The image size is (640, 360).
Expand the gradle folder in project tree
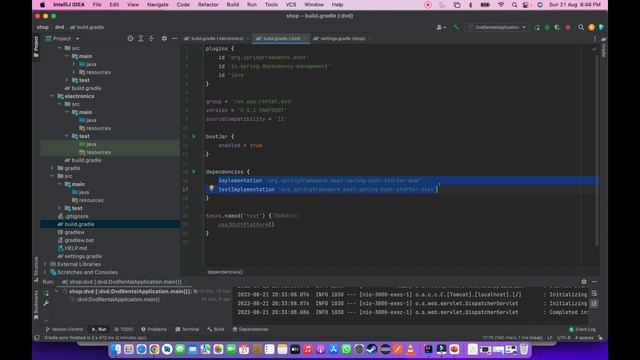coord(52,168)
